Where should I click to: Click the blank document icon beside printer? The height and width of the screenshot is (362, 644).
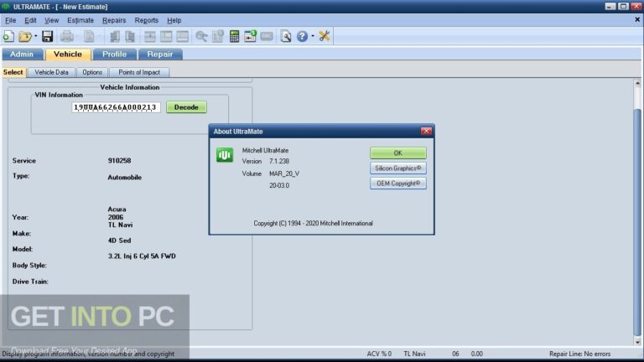click(x=89, y=37)
